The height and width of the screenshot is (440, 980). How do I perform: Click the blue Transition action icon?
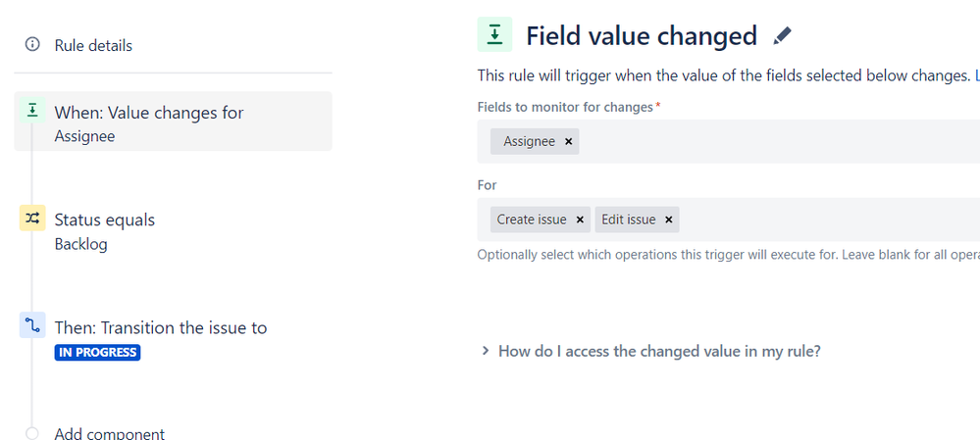32,326
